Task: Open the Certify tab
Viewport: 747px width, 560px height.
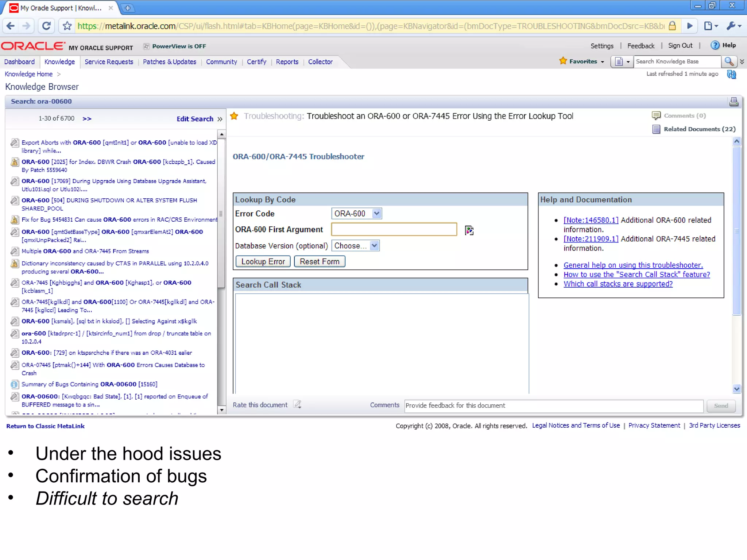Action: (256, 62)
